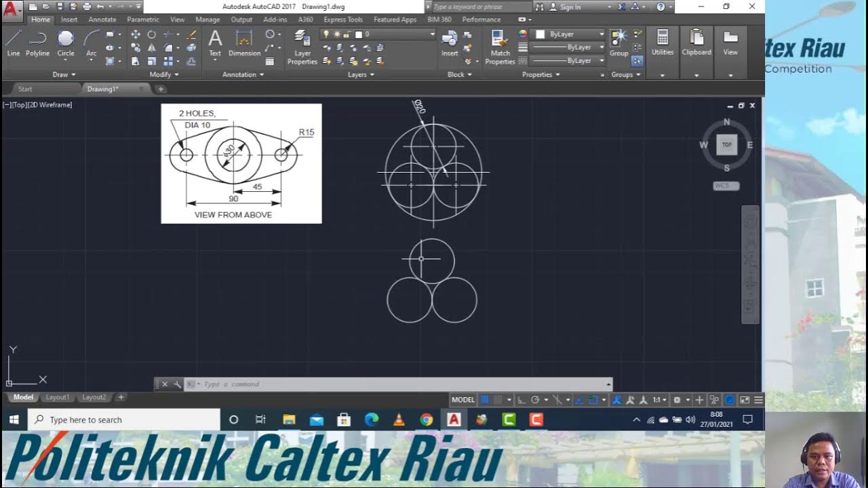Click the Erase tool icon
The width and height of the screenshot is (868, 488).
pyautogui.click(x=192, y=35)
